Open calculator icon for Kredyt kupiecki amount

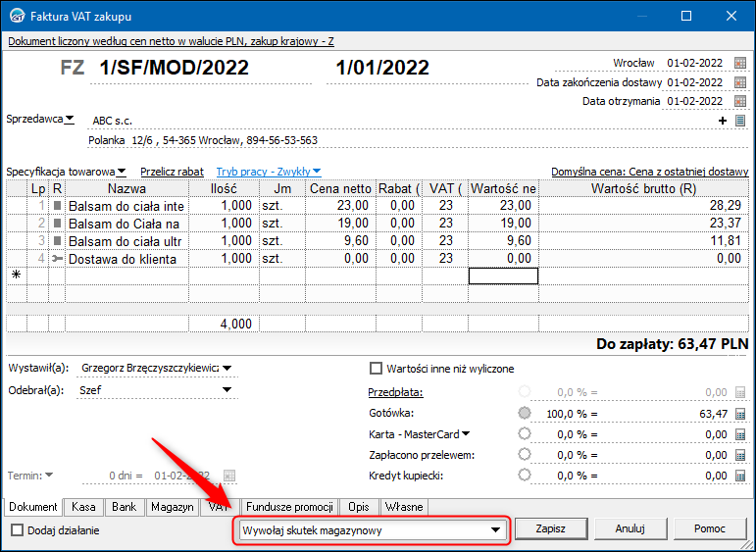pyautogui.click(x=740, y=475)
